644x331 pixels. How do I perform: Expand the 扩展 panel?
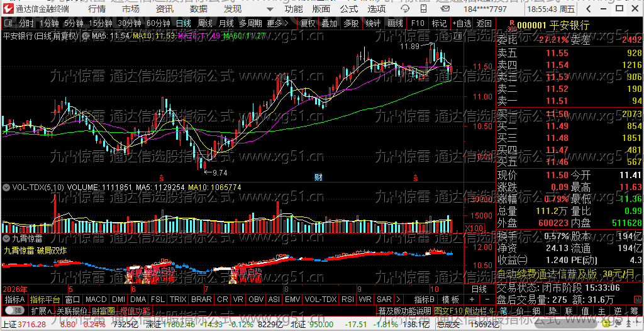coord(42,310)
